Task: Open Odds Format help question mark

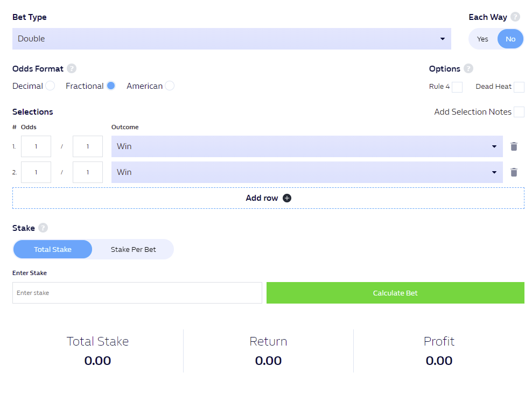Action: click(71, 68)
